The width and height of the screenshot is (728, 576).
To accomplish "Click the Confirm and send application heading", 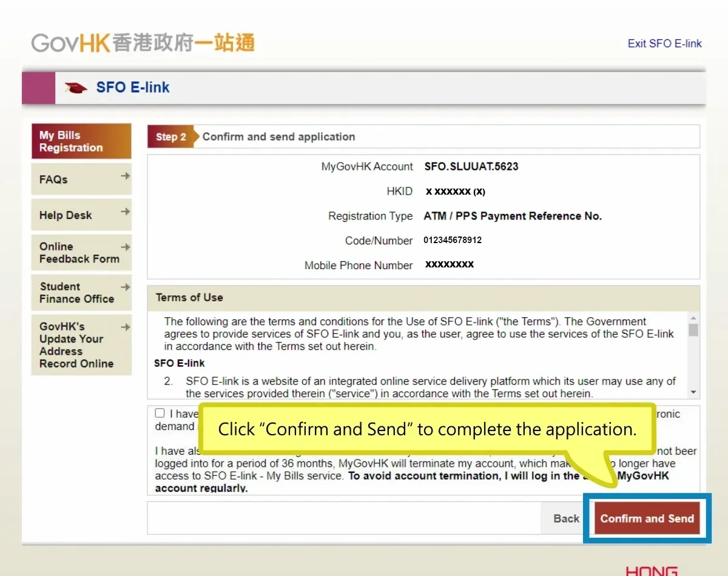I will (x=278, y=137).
